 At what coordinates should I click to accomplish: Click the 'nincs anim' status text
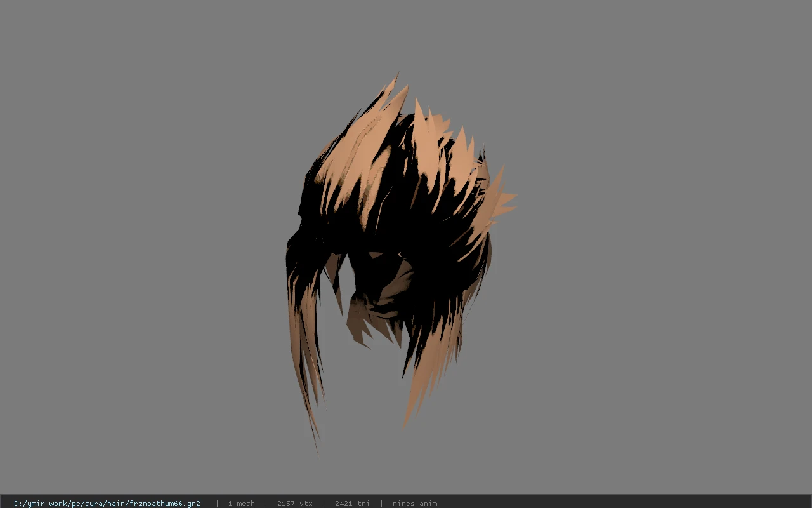pyautogui.click(x=415, y=504)
